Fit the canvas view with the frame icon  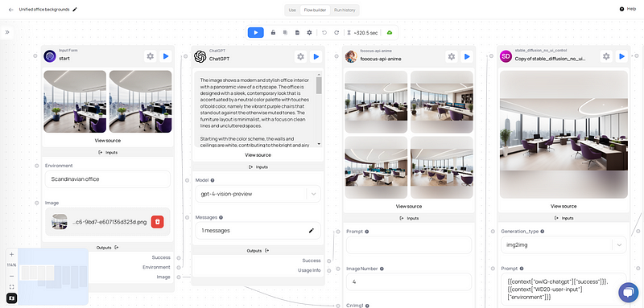11,286
